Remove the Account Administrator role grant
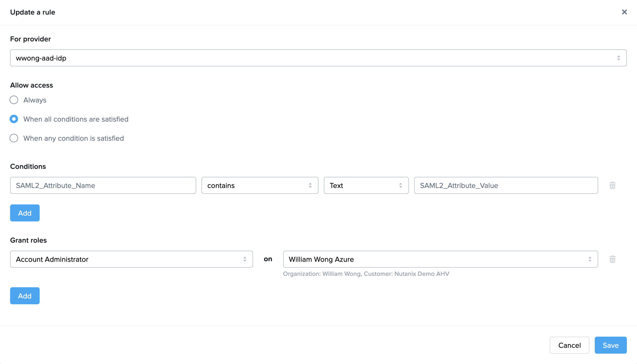 612,259
